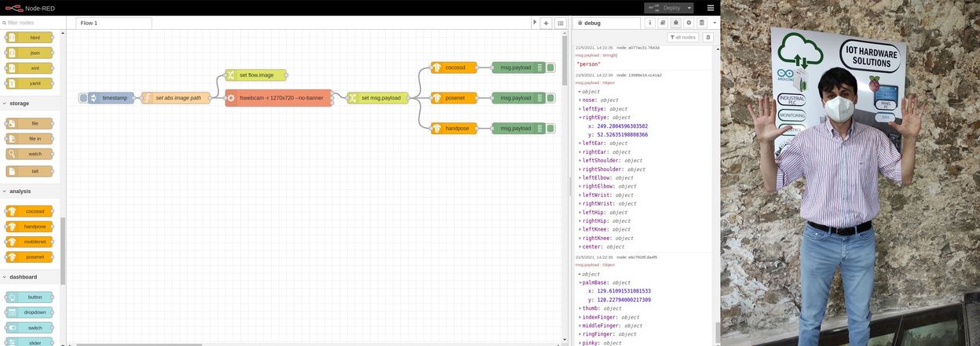Pick the json palette node
The width and height of the screenshot is (980, 346).
tap(29, 53)
